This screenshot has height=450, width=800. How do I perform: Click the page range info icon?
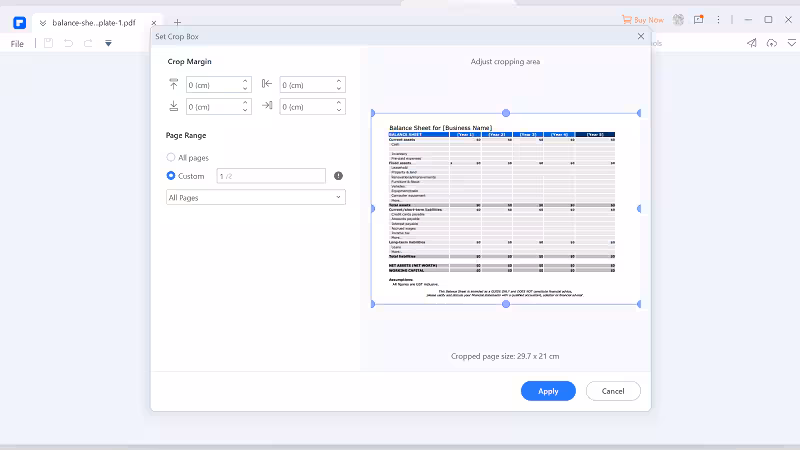[338, 176]
